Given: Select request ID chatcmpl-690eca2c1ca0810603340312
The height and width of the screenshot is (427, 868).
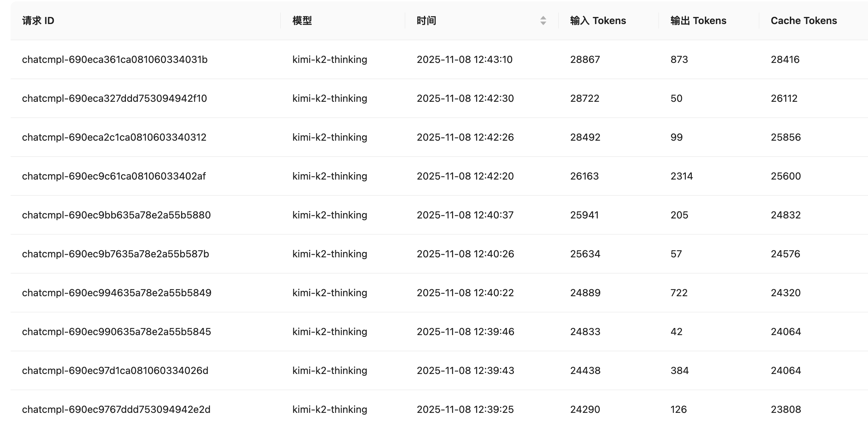Looking at the screenshot, I should pyautogui.click(x=114, y=137).
